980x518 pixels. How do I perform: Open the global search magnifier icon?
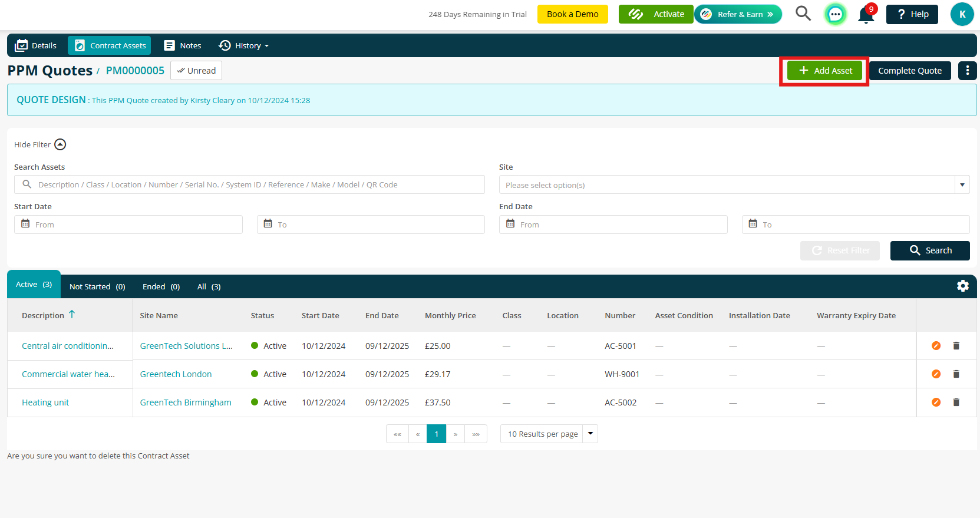pos(803,14)
